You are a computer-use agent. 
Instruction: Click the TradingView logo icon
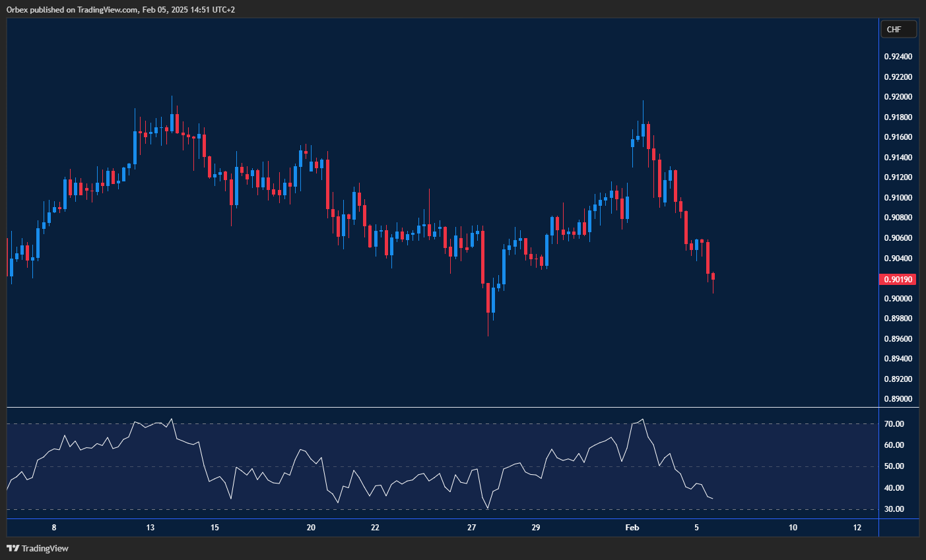13,548
